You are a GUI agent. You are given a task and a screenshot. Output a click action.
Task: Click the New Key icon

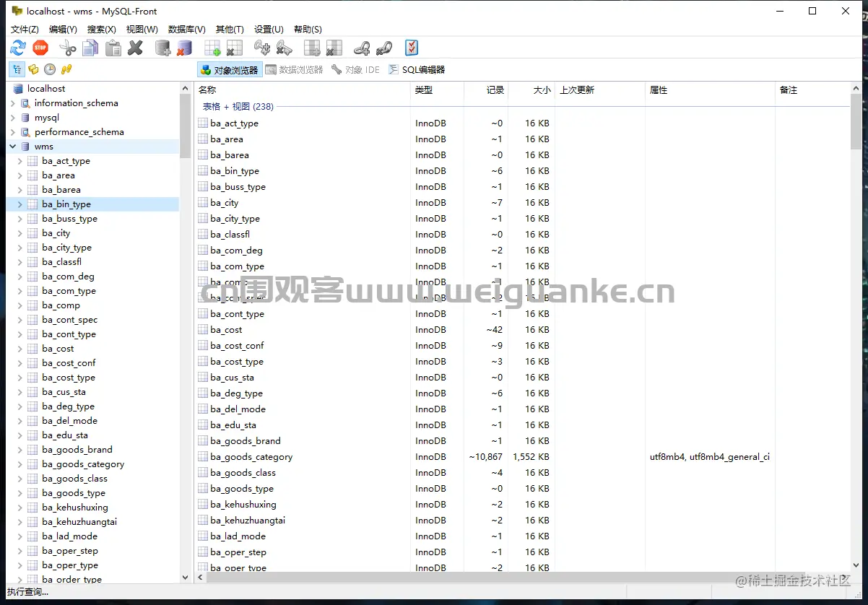click(262, 48)
